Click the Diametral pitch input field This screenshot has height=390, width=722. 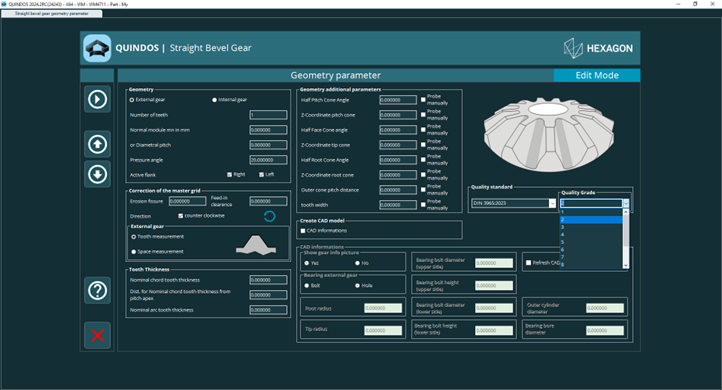tap(268, 145)
